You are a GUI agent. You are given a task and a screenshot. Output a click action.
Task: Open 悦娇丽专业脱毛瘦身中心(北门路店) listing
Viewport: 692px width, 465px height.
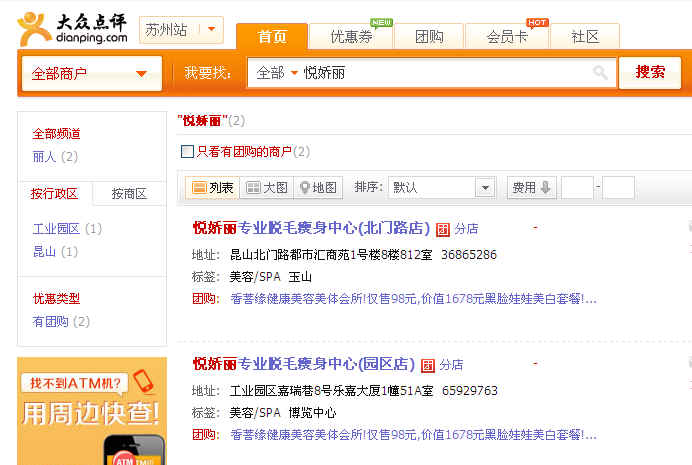[x=311, y=228]
